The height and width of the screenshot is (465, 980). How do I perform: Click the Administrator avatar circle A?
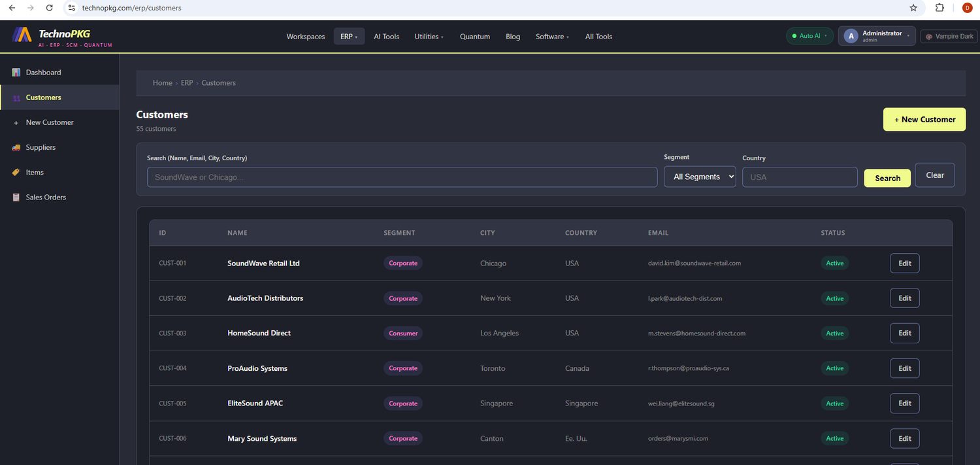click(x=851, y=37)
